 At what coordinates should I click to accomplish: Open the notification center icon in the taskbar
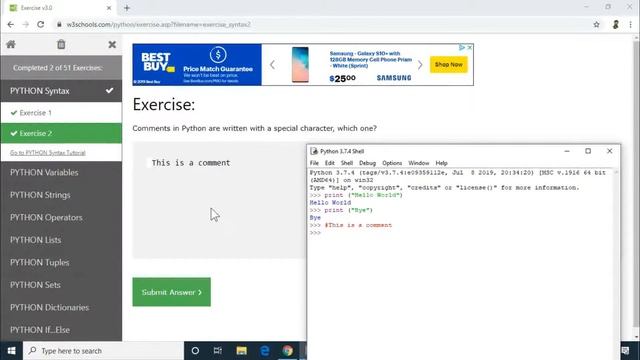coord(625,351)
